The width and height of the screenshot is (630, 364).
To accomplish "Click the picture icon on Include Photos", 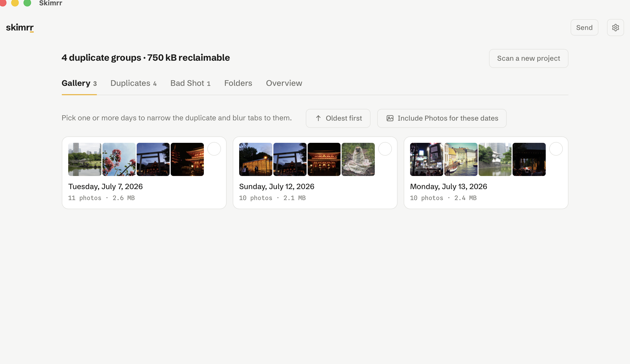I will 390,118.
